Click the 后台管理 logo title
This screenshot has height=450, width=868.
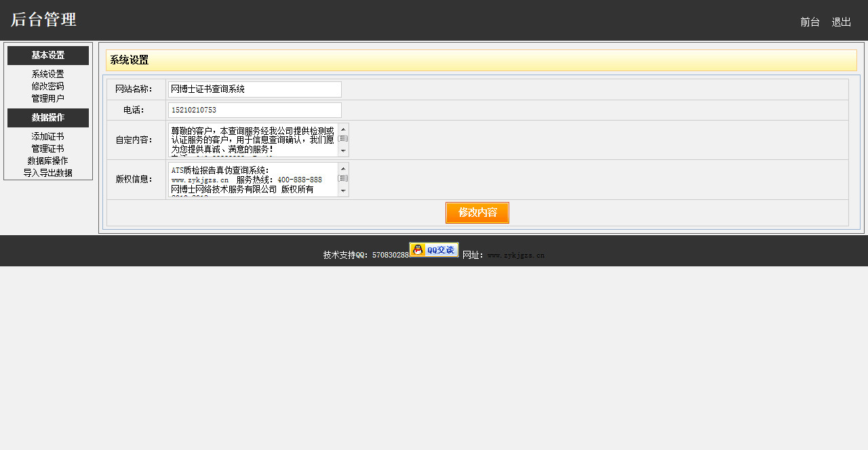[43, 20]
